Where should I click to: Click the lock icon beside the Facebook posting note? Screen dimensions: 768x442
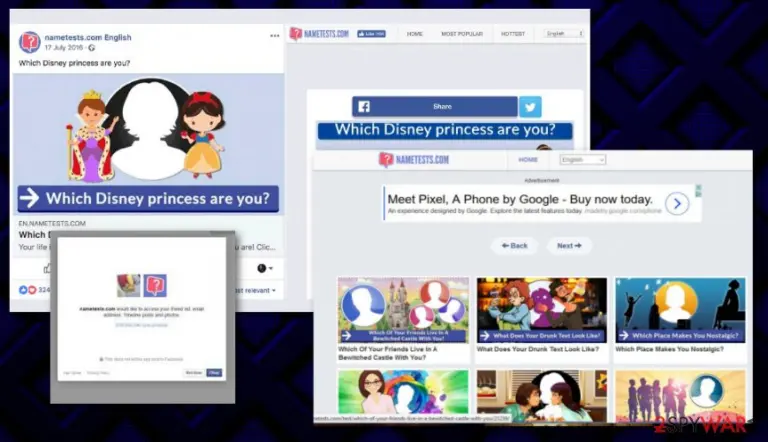point(101,359)
